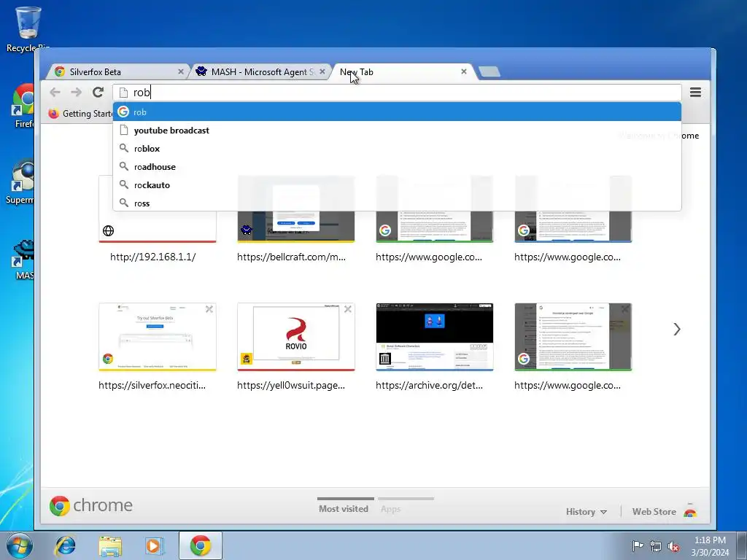Open the Getting Started Firefox bookmark
Image resolution: width=747 pixels, height=560 pixels.
[80, 113]
